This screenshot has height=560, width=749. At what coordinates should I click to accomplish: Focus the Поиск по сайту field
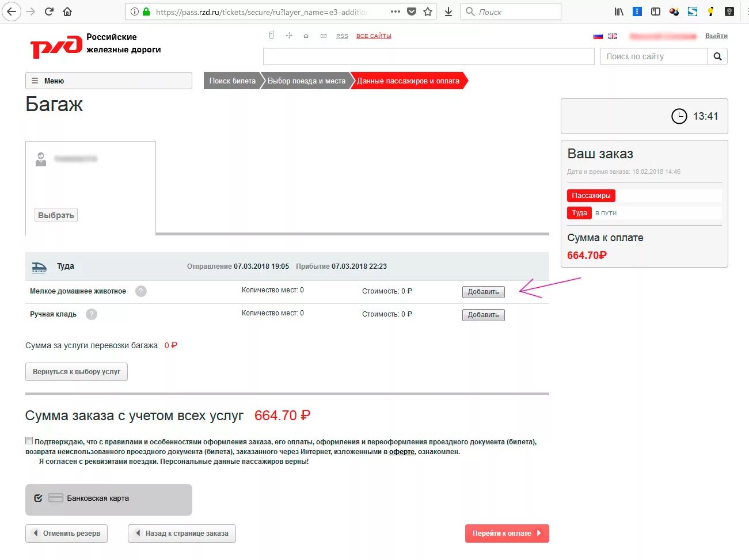coord(653,56)
